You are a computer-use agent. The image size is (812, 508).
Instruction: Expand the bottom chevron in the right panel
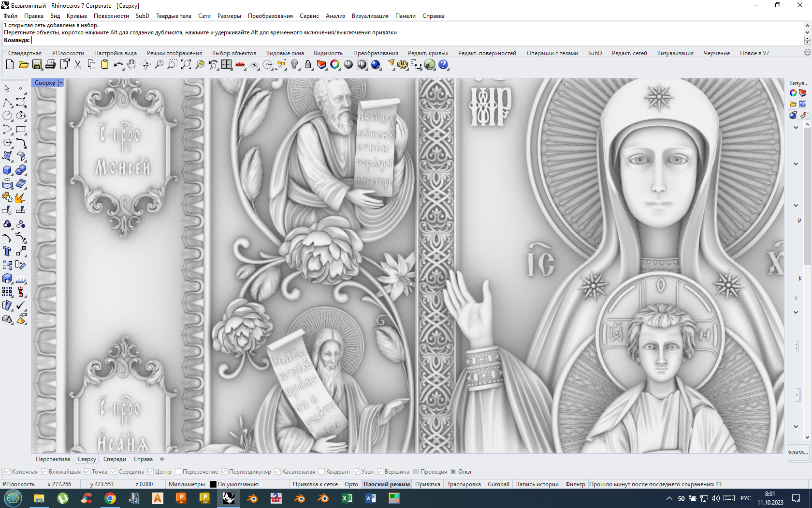(796, 427)
